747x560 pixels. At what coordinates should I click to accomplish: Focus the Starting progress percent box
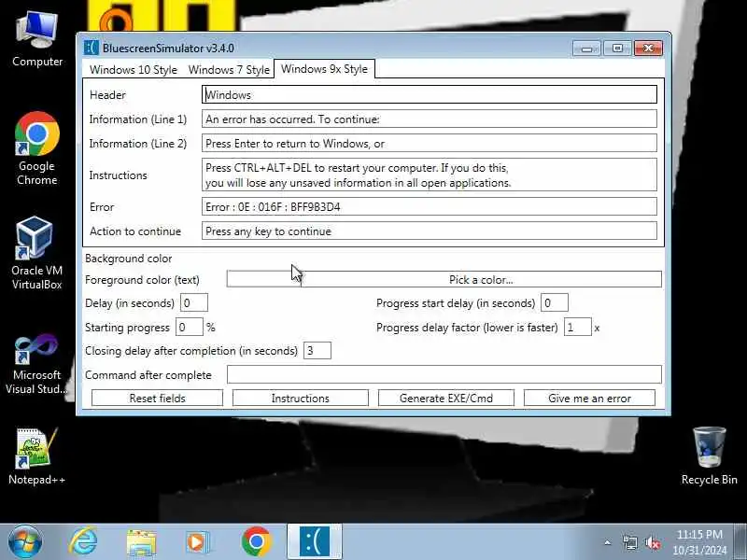(x=190, y=328)
